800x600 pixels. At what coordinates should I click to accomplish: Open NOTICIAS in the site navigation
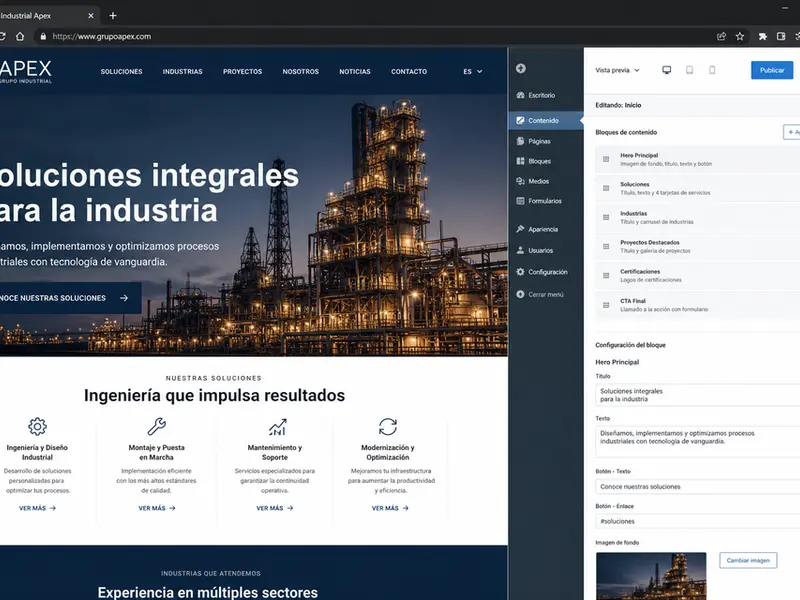click(x=355, y=71)
